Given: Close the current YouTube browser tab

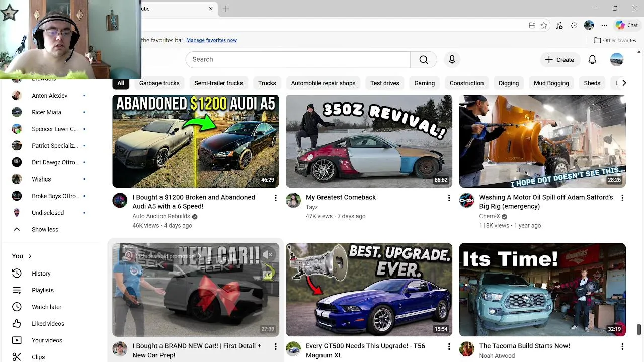Looking at the screenshot, I should coord(211,9).
